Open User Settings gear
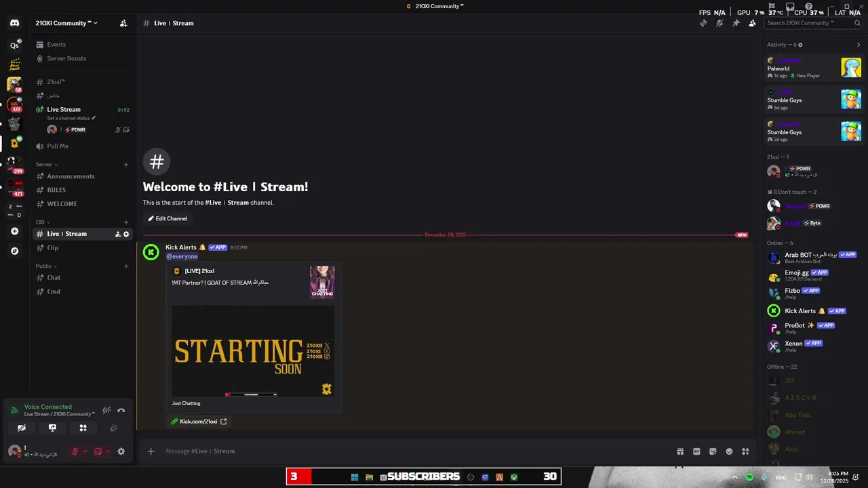 pyautogui.click(x=121, y=451)
